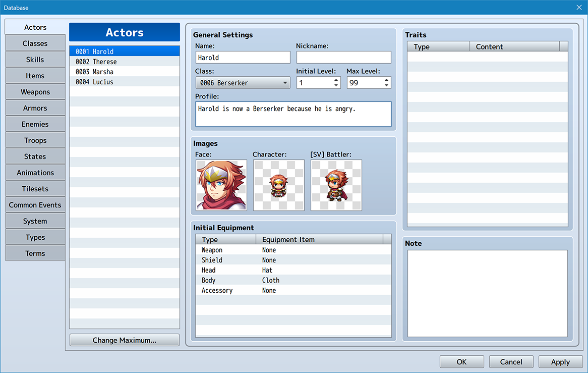Click the Change Maximum button
The height and width of the screenshot is (373, 588).
(125, 340)
